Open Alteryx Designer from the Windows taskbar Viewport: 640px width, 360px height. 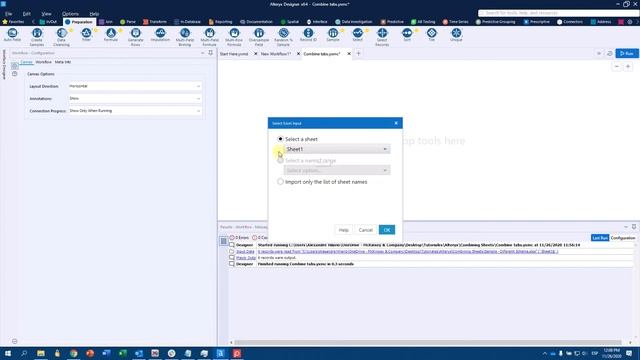(220, 353)
